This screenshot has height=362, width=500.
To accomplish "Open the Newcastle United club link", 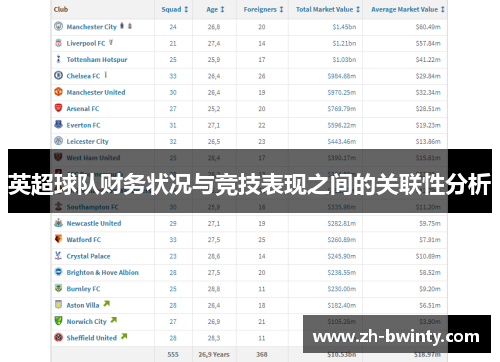I will (94, 223).
